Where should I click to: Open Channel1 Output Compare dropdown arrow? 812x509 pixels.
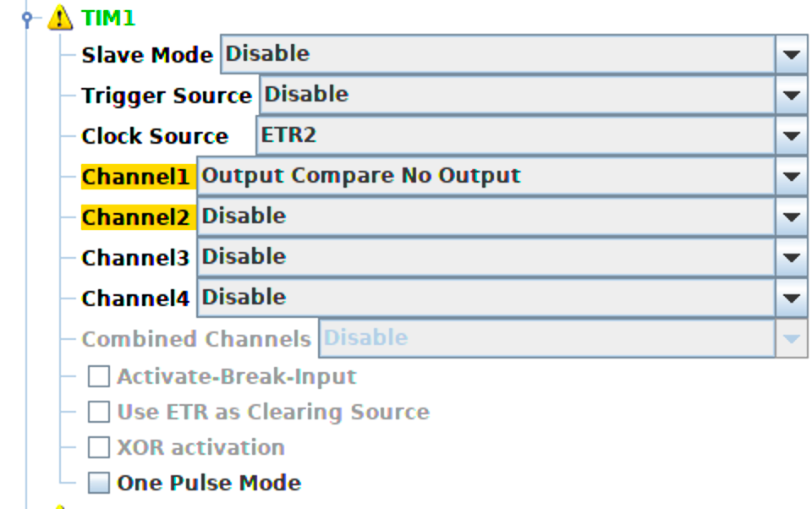792,176
